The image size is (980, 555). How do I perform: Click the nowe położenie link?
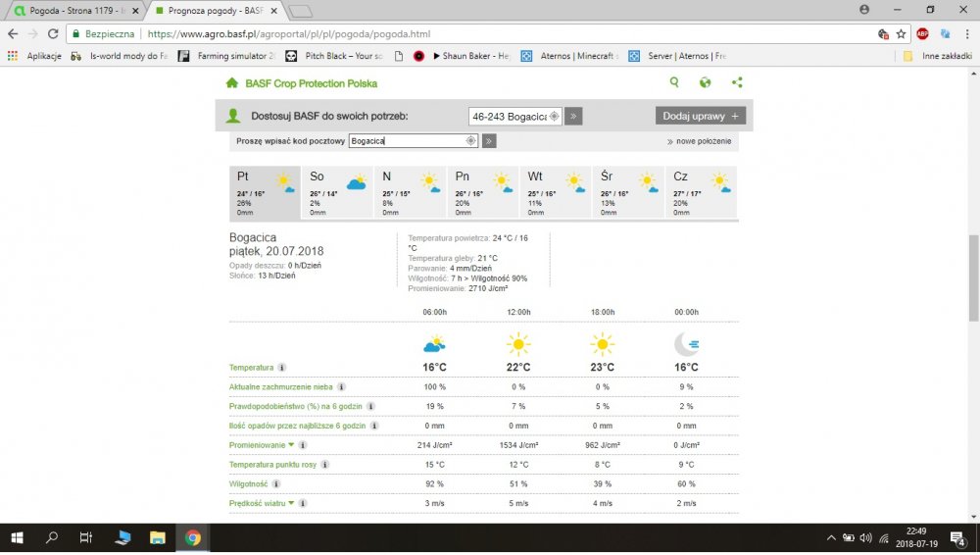point(701,141)
